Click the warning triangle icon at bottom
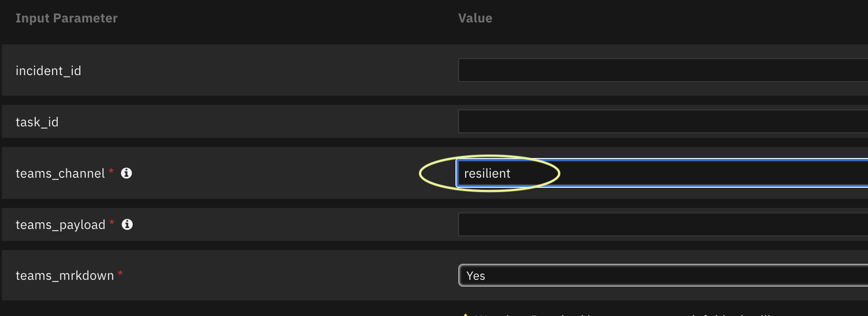The image size is (868, 316). tap(465, 315)
